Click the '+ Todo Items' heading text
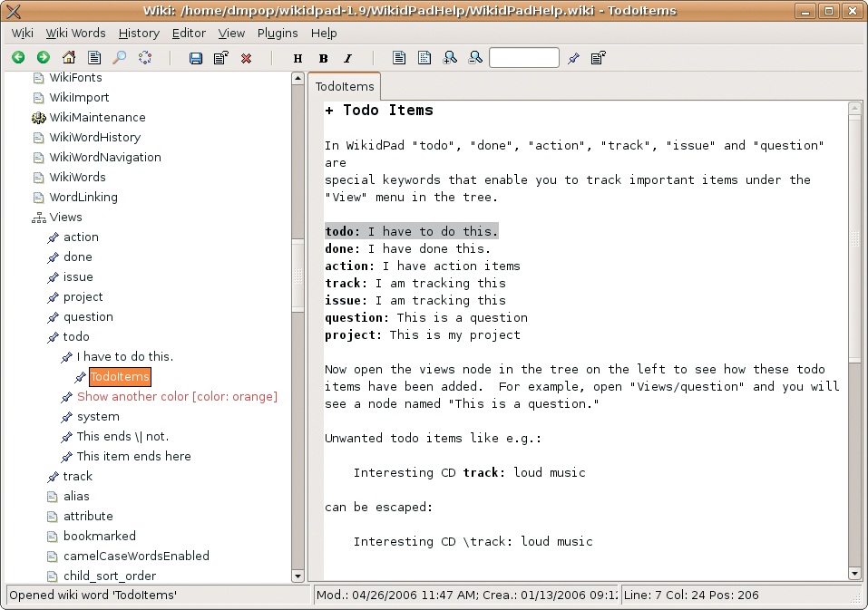Viewport: 868px width, 610px height. (x=378, y=110)
